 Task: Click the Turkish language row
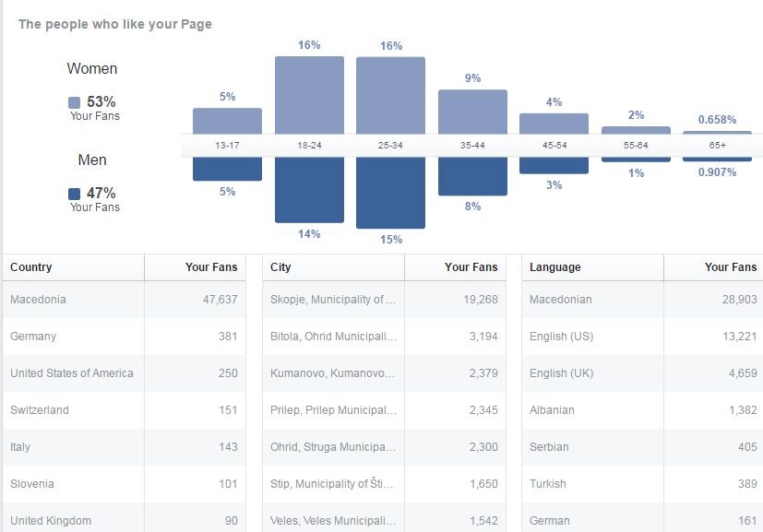pos(642,484)
